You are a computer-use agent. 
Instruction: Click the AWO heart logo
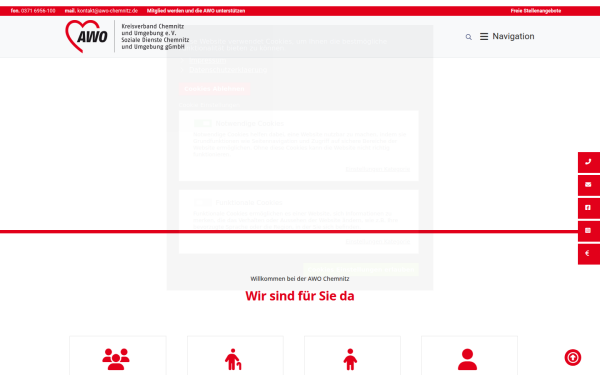[x=86, y=36]
